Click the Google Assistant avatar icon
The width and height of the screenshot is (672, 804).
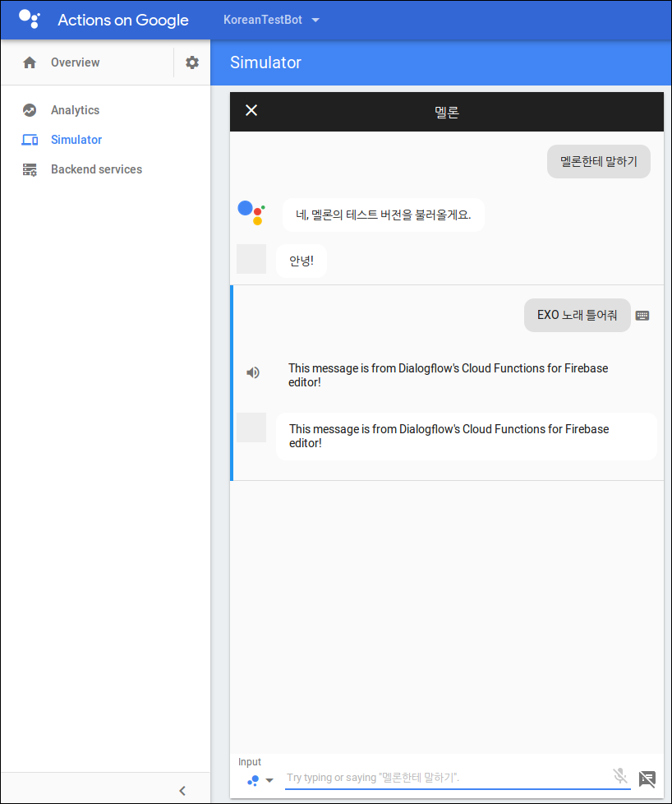click(x=251, y=213)
